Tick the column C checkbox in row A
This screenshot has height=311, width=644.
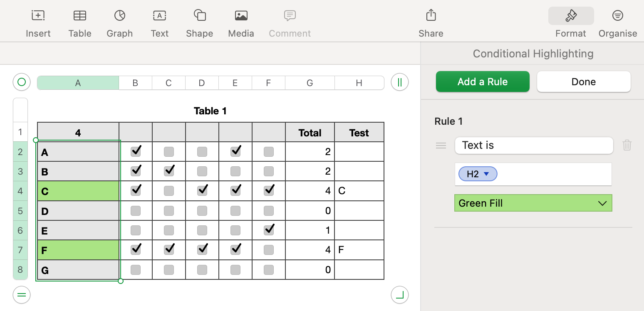(169, 152)
